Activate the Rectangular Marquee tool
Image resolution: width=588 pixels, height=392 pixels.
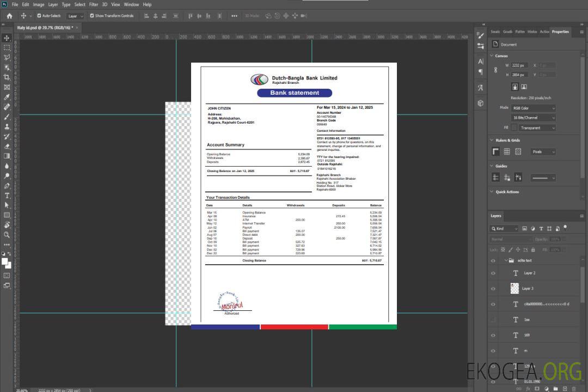pyautogui.click(x=7, y=47)
